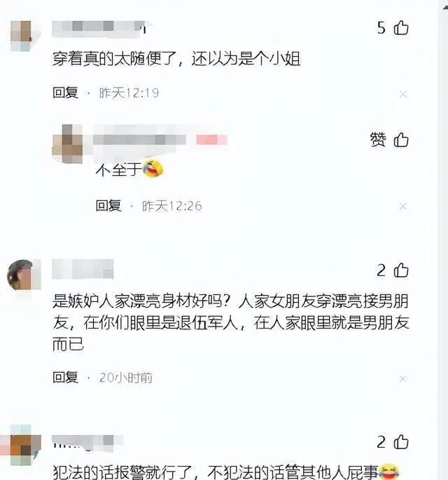Open username of the 20小时前 commenter
This screenshot has height=480, width=448.
coord(83,269)
